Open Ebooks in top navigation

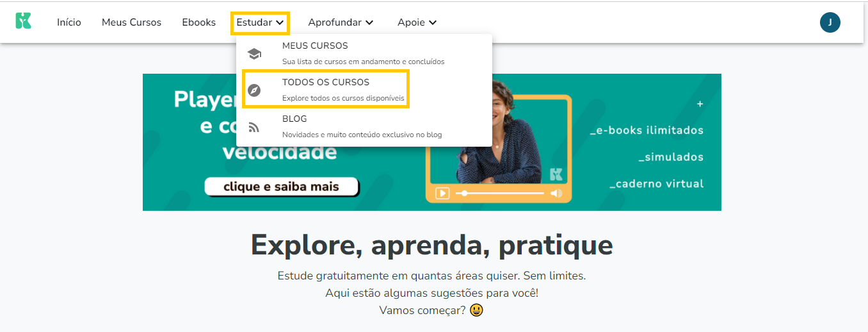(198, 22)
